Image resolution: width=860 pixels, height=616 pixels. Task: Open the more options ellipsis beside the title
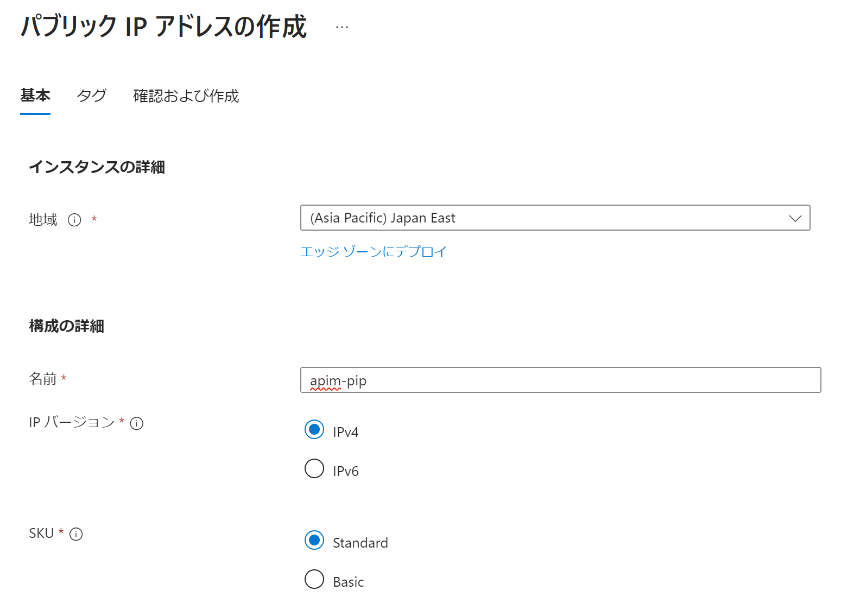click(342, 27)
